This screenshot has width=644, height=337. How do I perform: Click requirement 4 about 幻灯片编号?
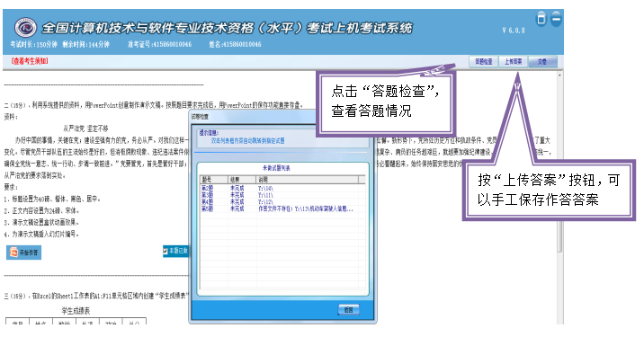coord(41,234)
